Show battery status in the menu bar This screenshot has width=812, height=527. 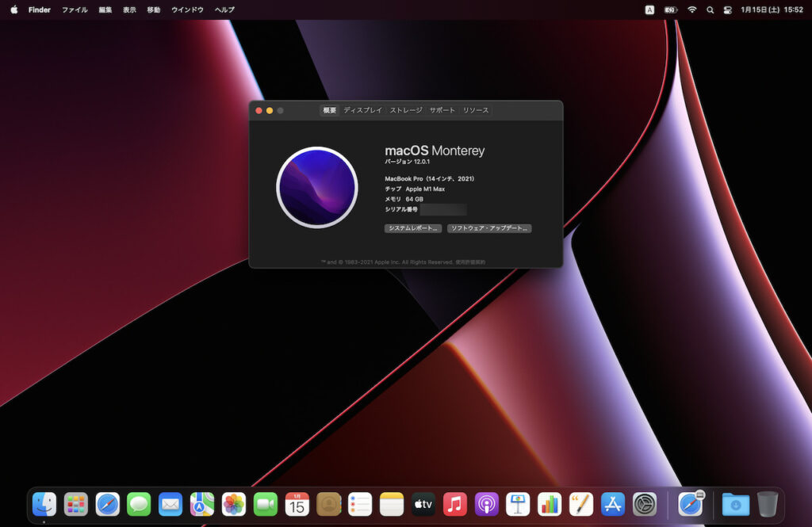click(671, 10)
